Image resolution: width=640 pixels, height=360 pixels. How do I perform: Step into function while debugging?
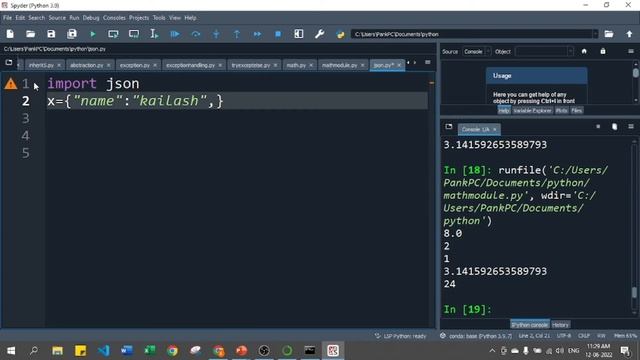click(216, 34)
